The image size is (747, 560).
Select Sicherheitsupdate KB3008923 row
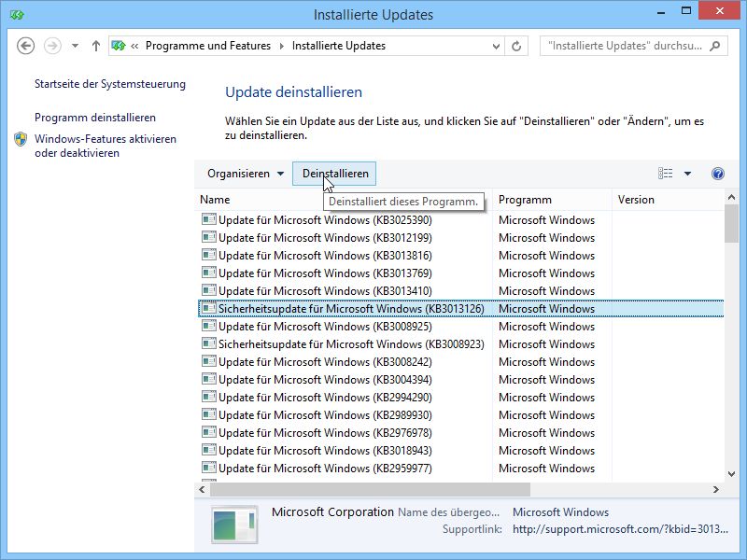click(460, 343)
